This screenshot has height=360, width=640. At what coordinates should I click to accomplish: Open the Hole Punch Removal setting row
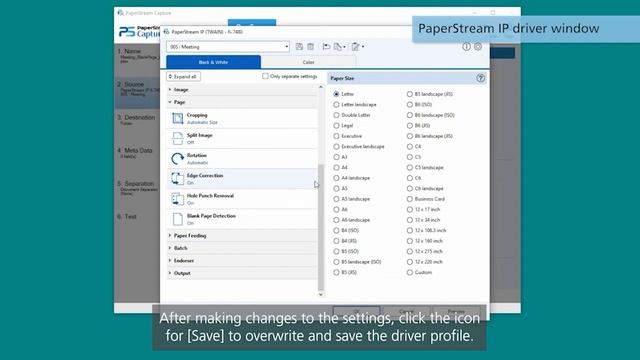pos(242,199)
